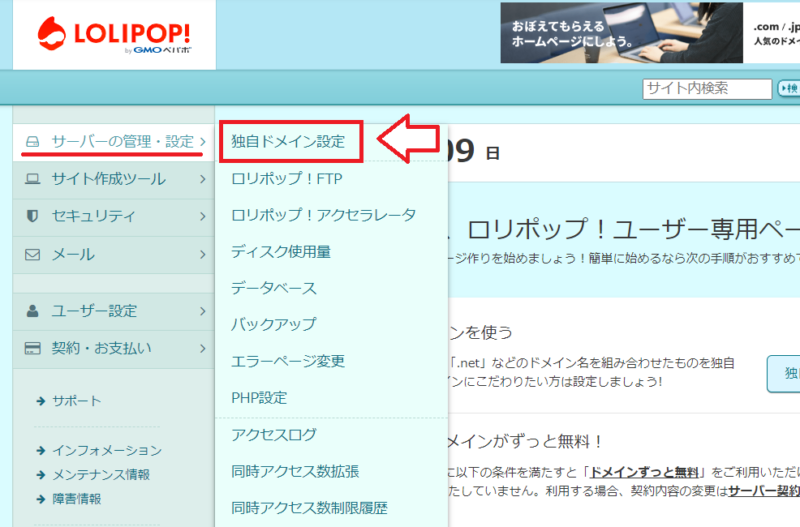Viewport: 800px width, 527px height.
Task: Click the laptop icon beside サイト作成ツール
Action: 32,179
